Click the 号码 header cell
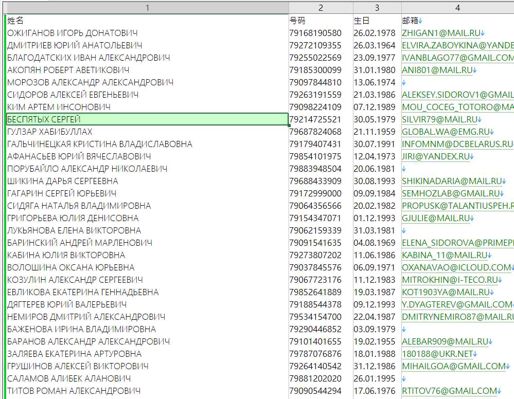Viewport: 514px width, 399px height. 297,21
